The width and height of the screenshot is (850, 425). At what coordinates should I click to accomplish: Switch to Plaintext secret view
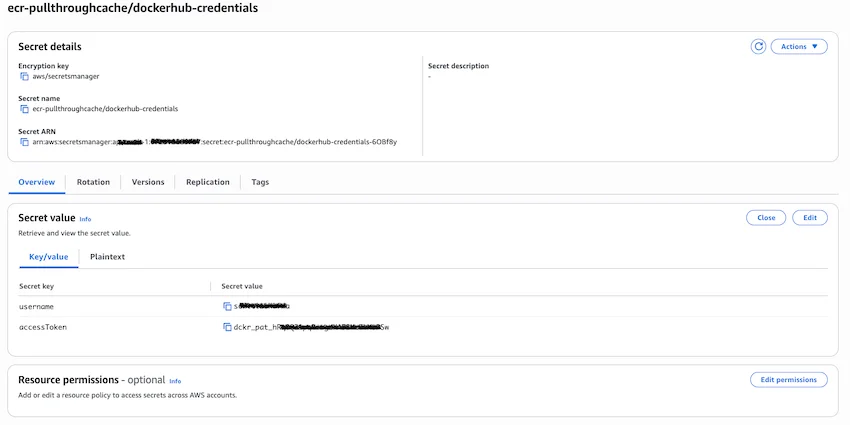click(107, 257)
